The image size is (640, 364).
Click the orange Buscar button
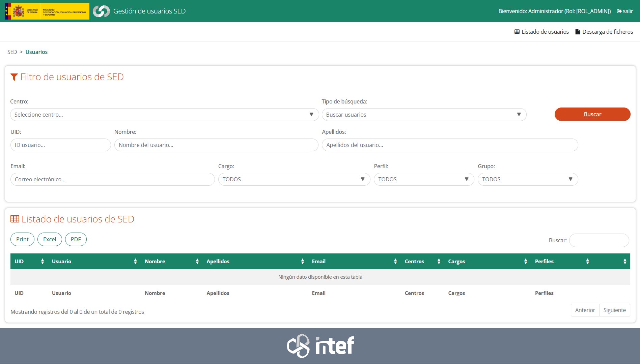pyautogui.click(x=592, y=114)
